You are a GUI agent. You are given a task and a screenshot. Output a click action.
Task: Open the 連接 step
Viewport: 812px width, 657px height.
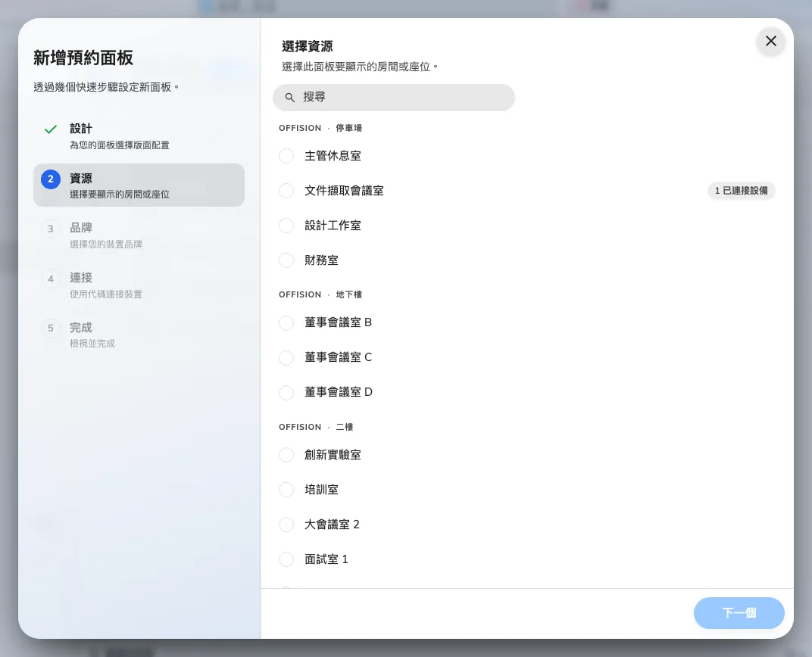coord(139,285)
